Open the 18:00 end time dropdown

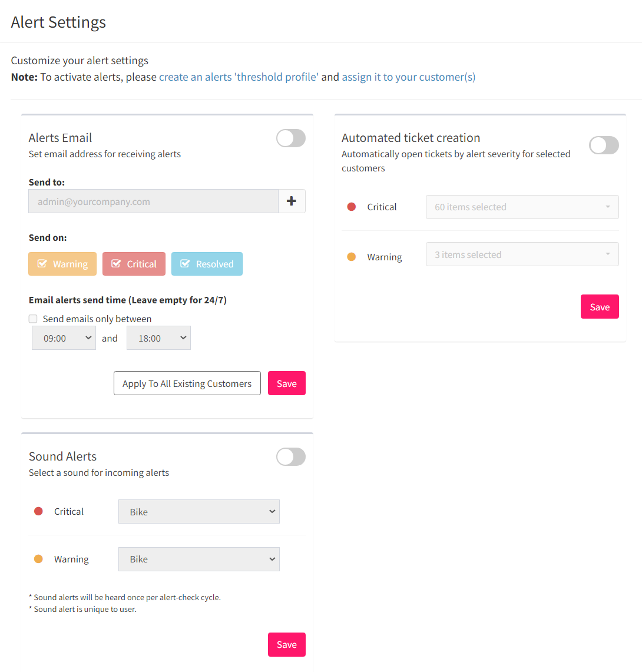click(x=158, y=338)
